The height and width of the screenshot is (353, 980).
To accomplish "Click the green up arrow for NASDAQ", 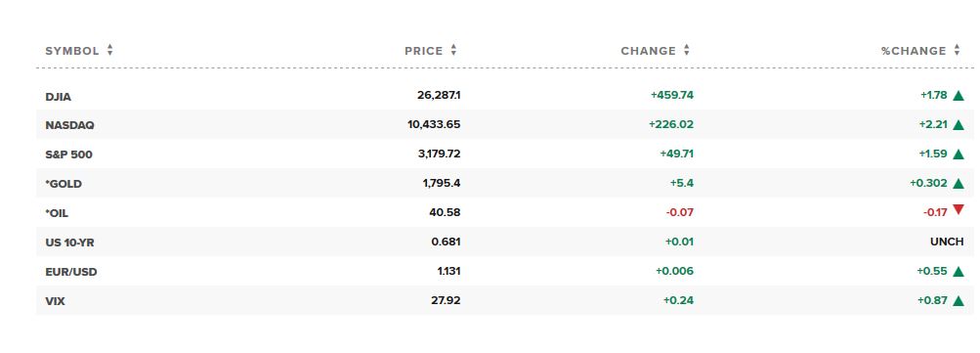I will tap(959, 125).
